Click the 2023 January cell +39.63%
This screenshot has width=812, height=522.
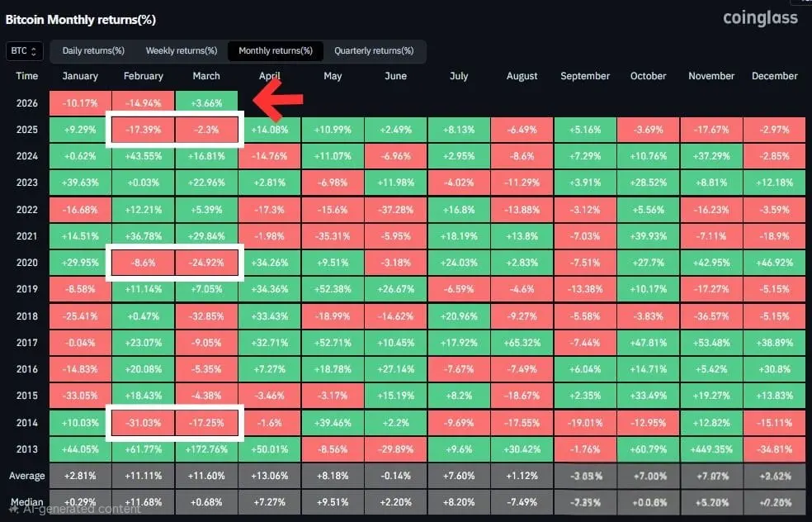point(80,183)
